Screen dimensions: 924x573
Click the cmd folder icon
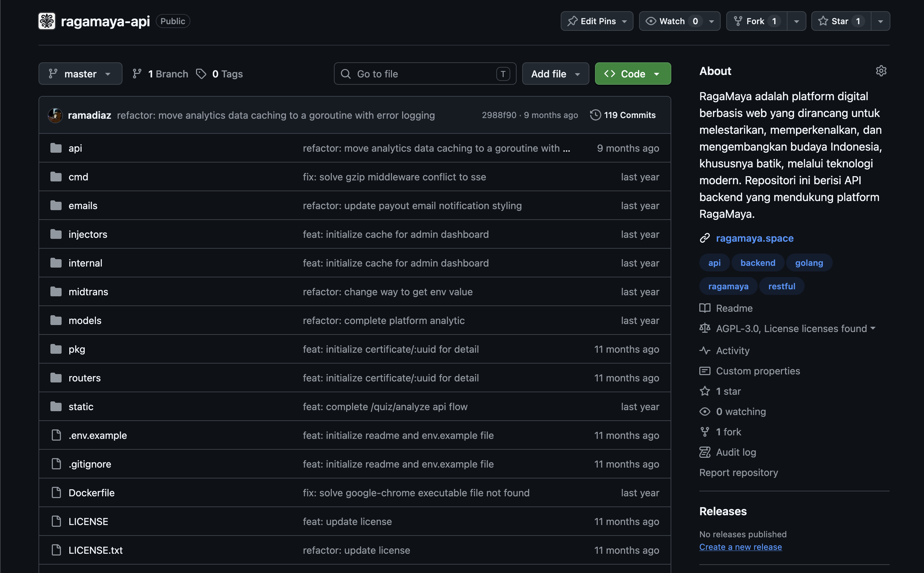point(56,177)
